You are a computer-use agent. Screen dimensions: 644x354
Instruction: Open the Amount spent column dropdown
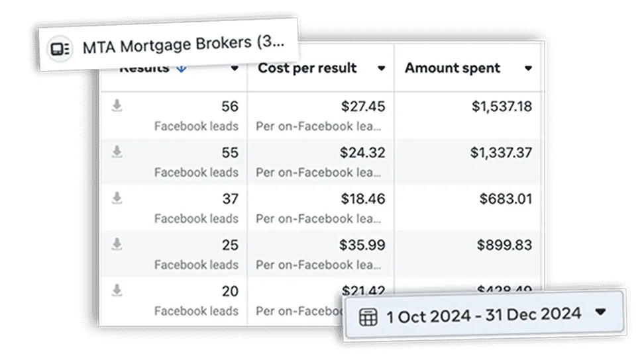pyautogui.click(x=528, y=68)
